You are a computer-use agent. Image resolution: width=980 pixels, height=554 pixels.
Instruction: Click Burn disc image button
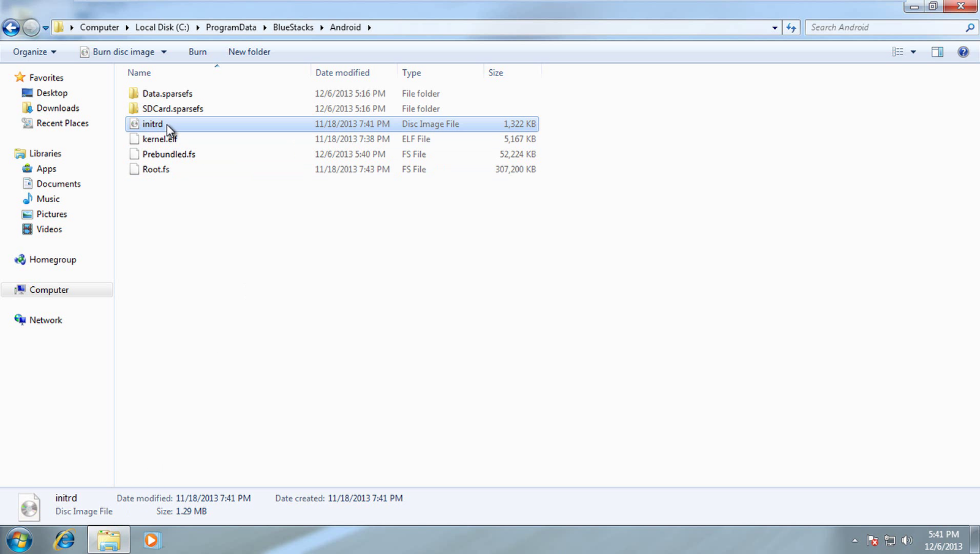pyautogui.click(x=117, y=52)
